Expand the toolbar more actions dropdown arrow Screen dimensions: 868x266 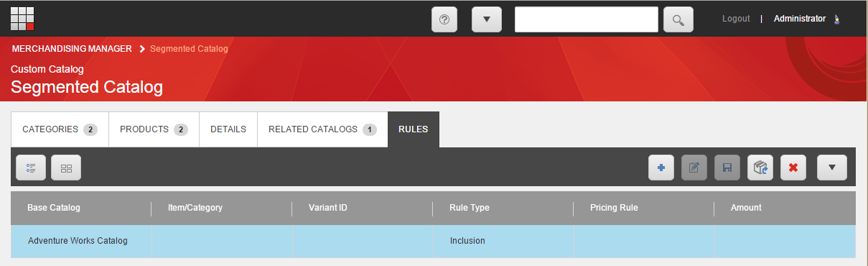[x=832, y=168]
